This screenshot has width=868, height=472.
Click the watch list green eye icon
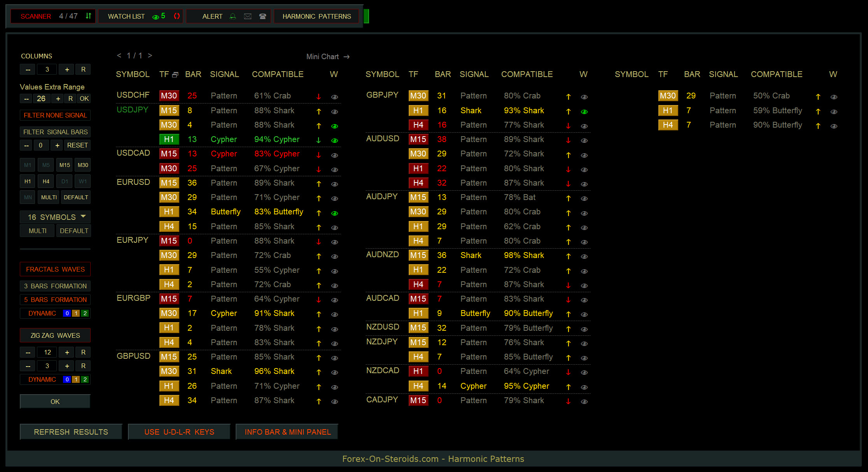(156, 17)
